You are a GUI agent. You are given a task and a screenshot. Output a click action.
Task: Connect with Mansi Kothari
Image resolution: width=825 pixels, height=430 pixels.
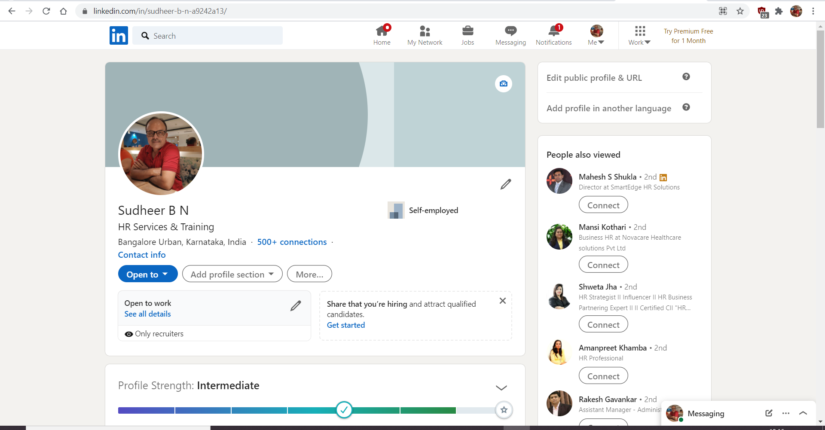tap(603, 265)
